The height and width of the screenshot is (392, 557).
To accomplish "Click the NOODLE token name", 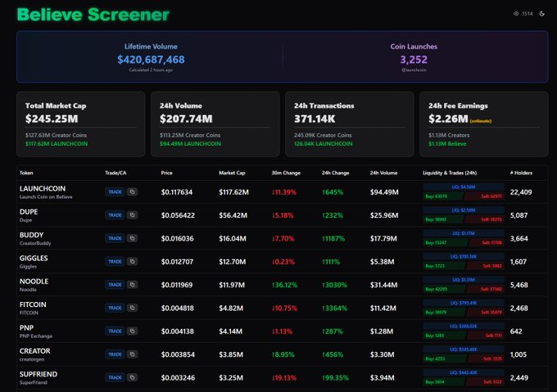I will tap(34, 282).
